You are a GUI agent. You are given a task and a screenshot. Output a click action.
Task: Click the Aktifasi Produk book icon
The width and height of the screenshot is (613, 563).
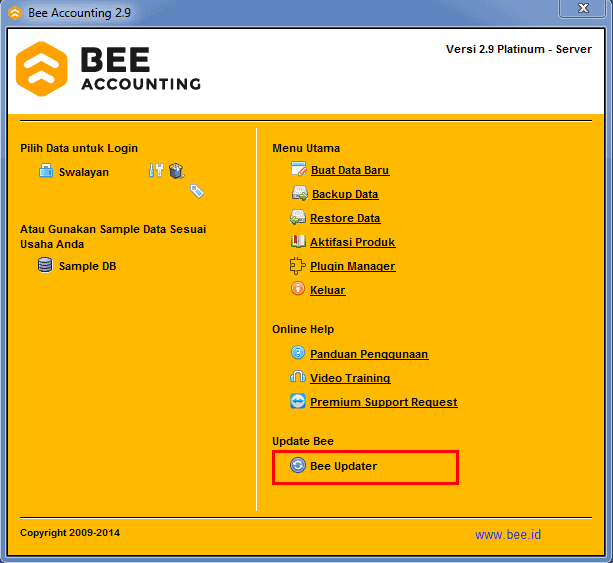pyautogui.click(x=298, y=241)
